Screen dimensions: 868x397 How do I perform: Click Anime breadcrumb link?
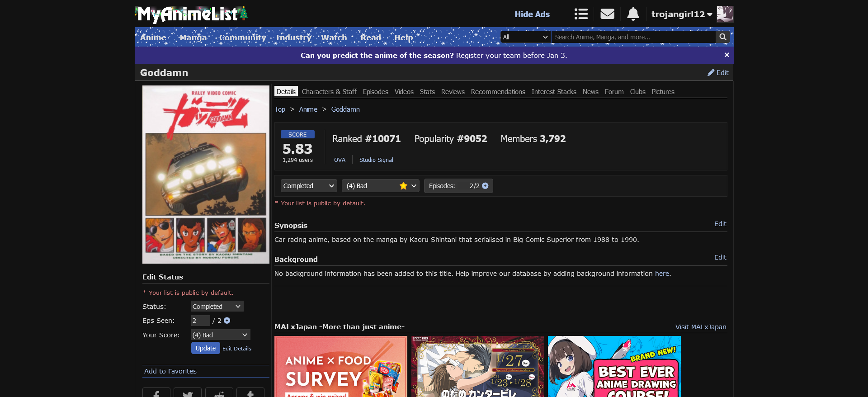point(308,109)
